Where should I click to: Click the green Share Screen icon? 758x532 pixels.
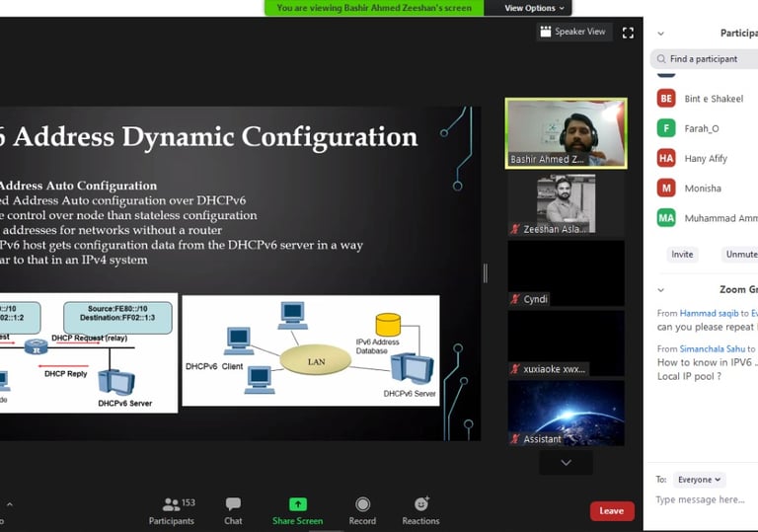298,504
